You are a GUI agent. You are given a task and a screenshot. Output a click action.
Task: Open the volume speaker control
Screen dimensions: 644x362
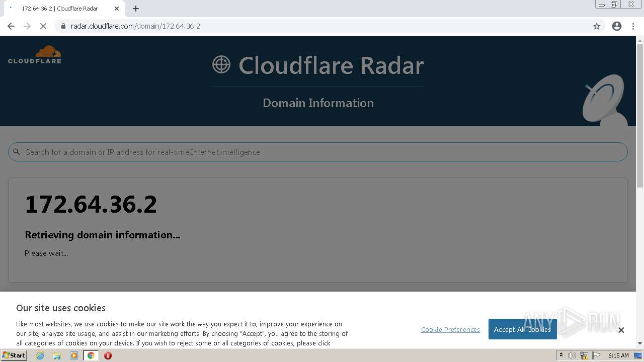[572, 355]
